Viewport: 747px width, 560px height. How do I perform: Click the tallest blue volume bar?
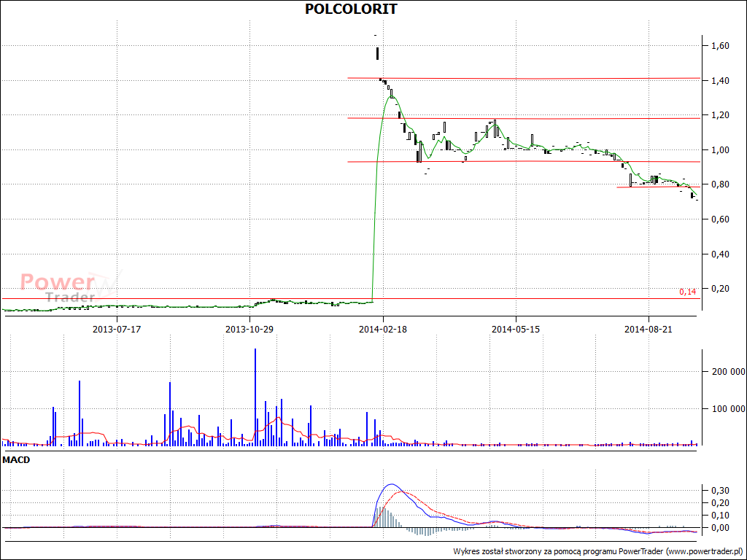tap(255, 397)
